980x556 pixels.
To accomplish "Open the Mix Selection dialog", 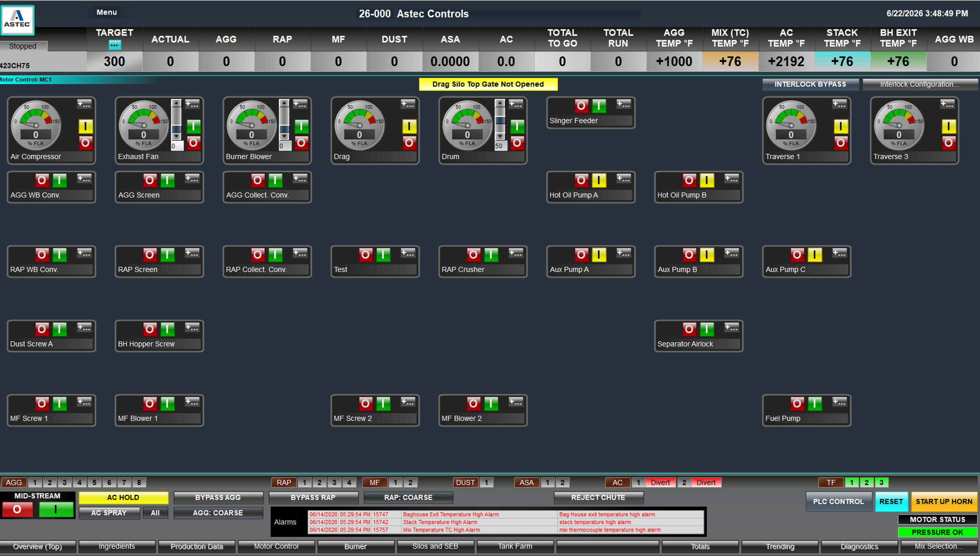I will [939, 546].
